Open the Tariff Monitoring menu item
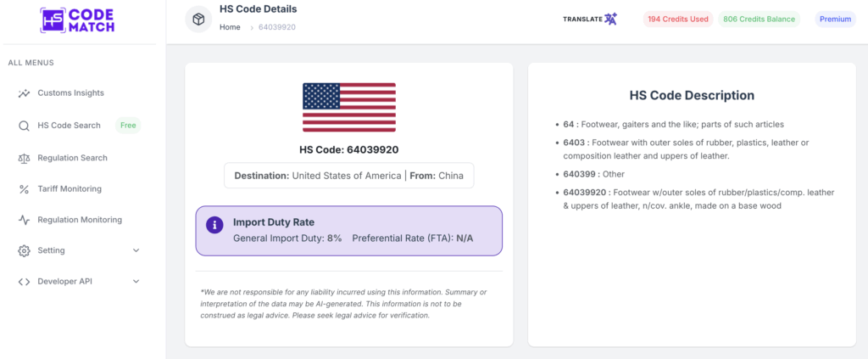Screen dimensions: 868x359 click(x=70, y=189)
